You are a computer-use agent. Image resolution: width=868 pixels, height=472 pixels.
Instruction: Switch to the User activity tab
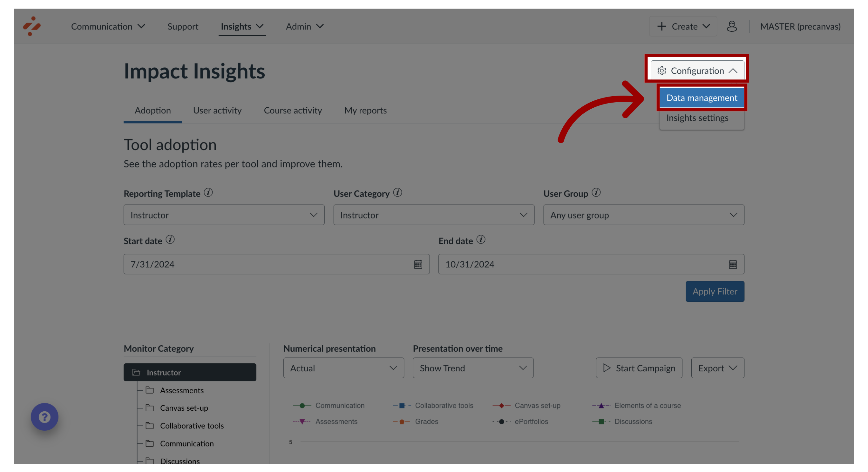[217, 110]
